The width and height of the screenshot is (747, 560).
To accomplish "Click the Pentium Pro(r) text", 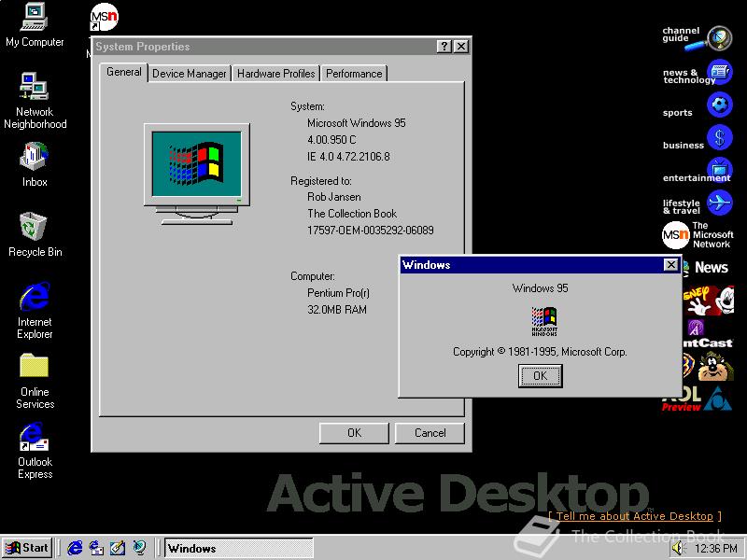I will tap(338, 293).
